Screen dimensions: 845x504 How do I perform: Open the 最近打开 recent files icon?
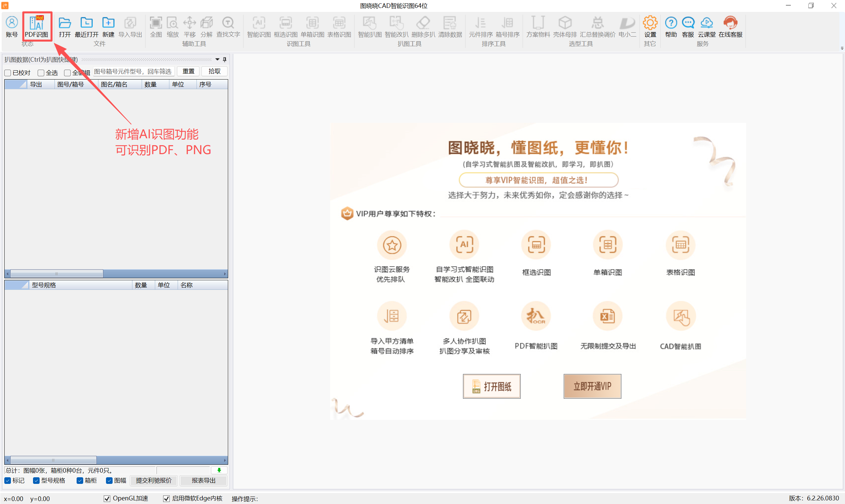point(86,26)
